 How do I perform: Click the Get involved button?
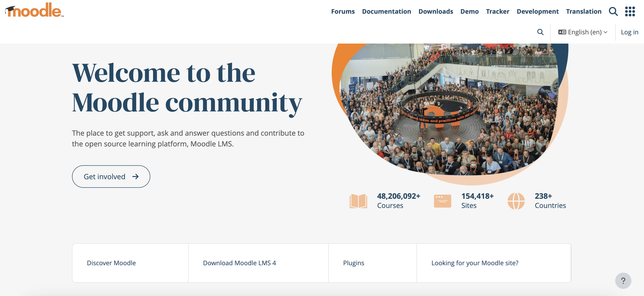(x=111, y=176)
